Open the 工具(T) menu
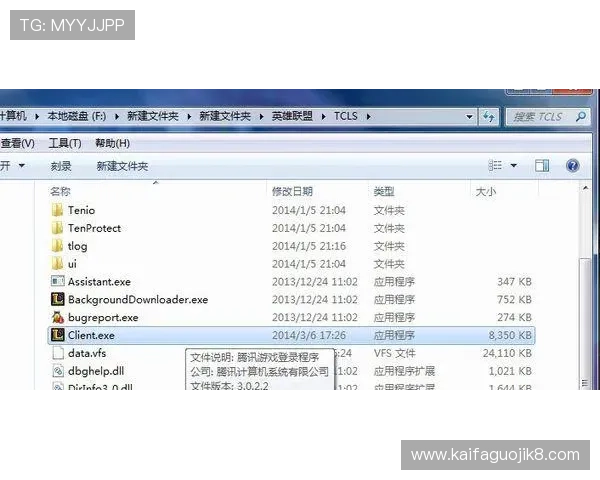 65,143
